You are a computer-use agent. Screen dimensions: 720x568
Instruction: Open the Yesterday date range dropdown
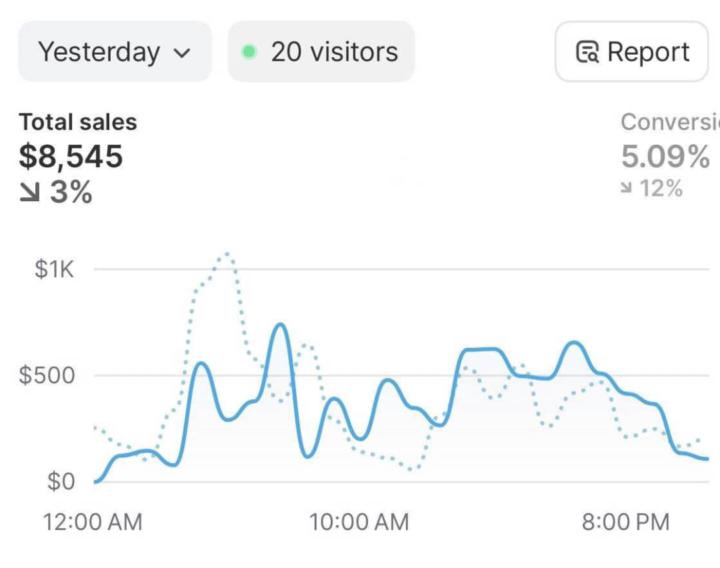[113, 51]
